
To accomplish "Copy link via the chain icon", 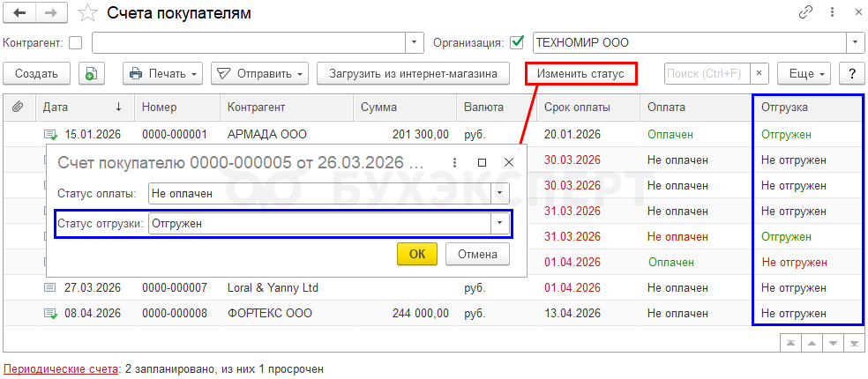I will (x=805, y=12).
